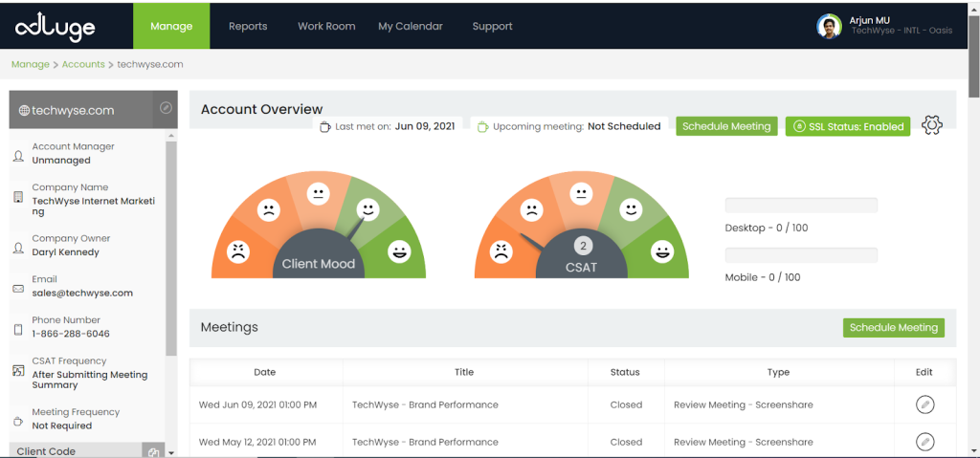Open account settings gear icon
Viewport: 980px width, 458px height.
(x=931, y=126)
